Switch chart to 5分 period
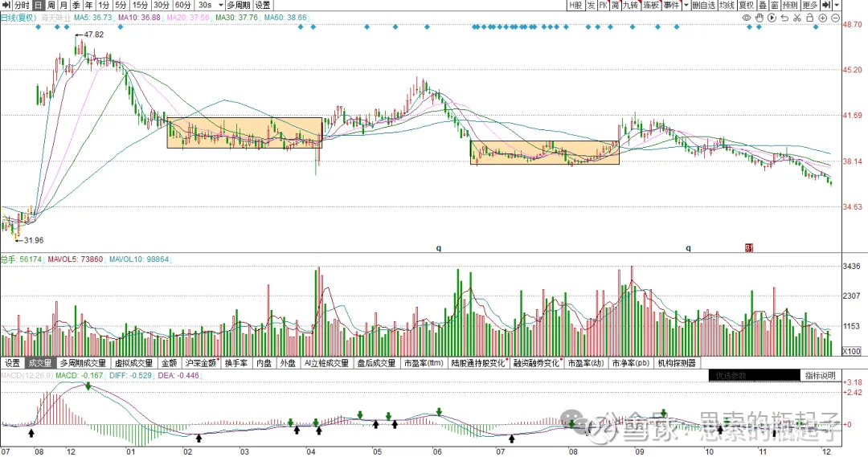Screen dimensions: 868x457 pos(121,5)
